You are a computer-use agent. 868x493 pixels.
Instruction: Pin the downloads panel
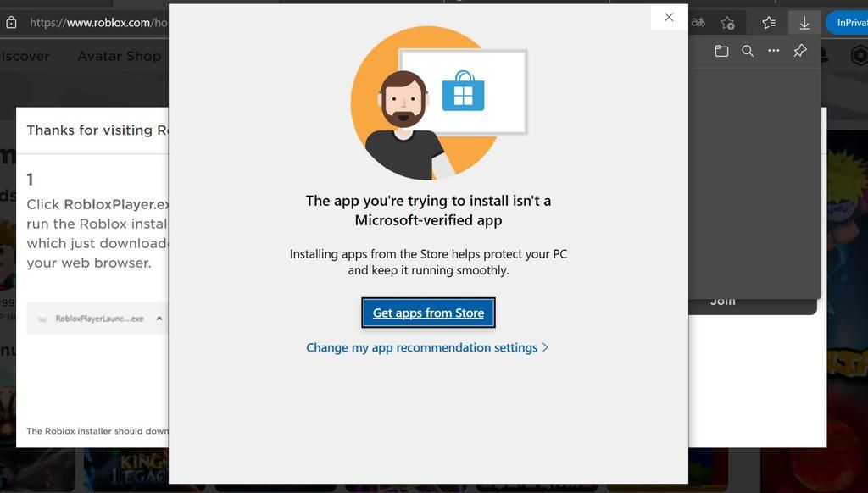(x=799, y=51)
